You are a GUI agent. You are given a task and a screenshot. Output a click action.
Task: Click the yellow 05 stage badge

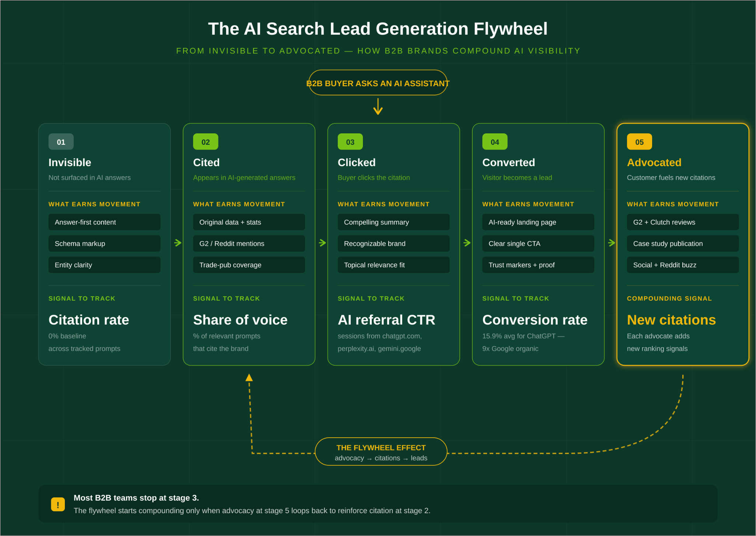pyautogui.click(x=639, y=142)
